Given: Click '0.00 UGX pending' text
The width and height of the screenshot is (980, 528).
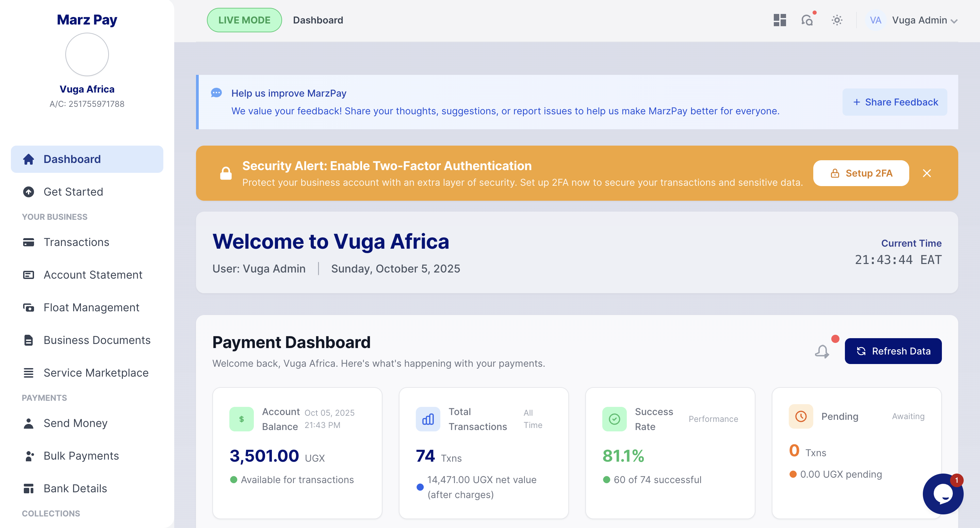Looking at the screenshot, I should 841,474.
